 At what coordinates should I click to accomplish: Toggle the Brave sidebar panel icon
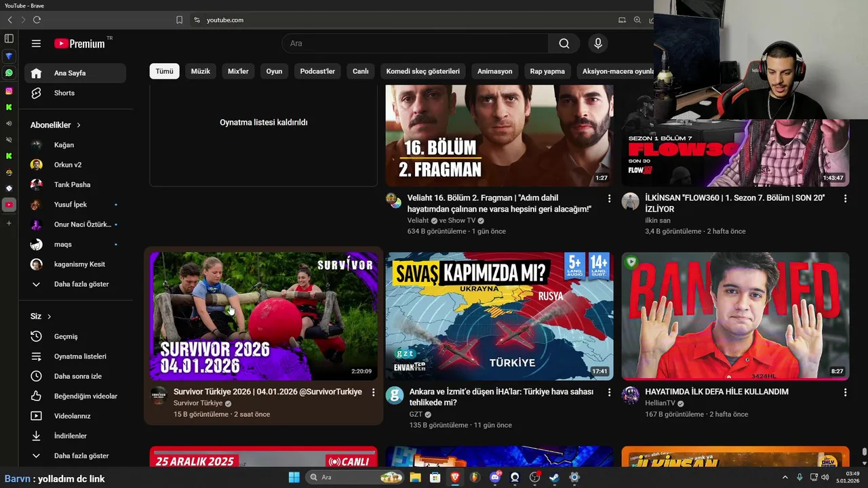[x=9, y=39]
